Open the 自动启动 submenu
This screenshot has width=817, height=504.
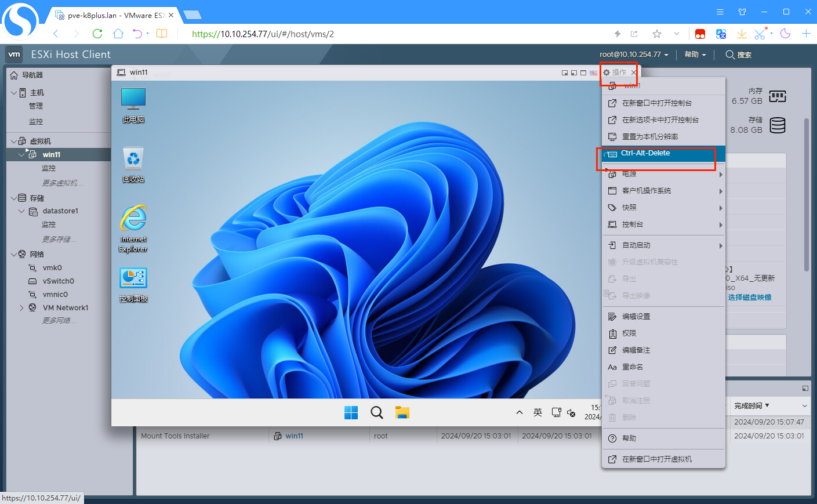click(663, 245)
